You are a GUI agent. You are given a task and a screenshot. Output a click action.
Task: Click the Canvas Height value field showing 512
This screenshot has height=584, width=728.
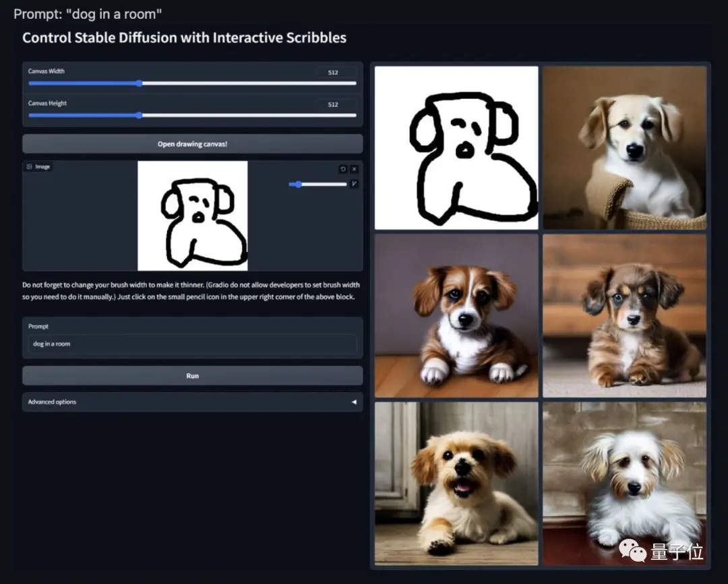[336, 104]
